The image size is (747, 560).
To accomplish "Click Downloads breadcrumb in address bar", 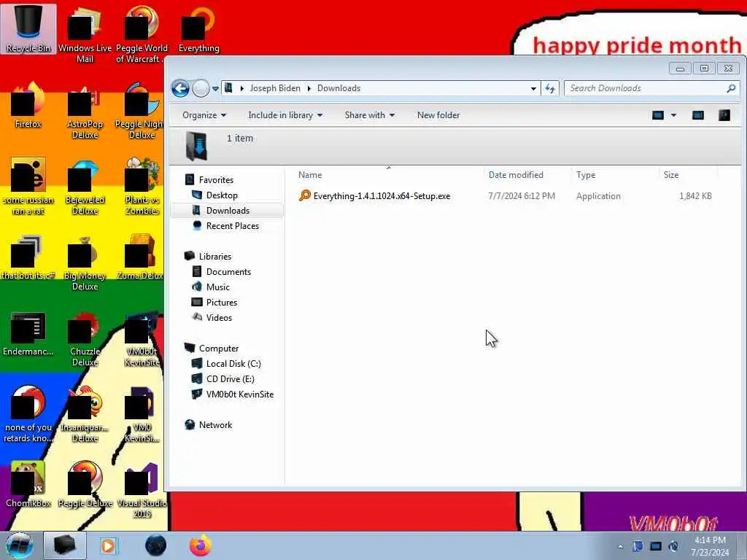I will click(x=338, y=88).
